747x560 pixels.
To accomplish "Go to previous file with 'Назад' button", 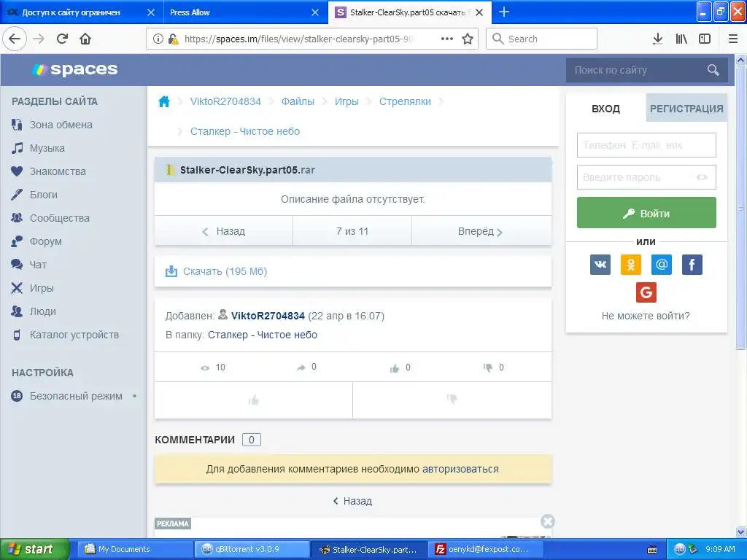I will (x=223, y=231).
